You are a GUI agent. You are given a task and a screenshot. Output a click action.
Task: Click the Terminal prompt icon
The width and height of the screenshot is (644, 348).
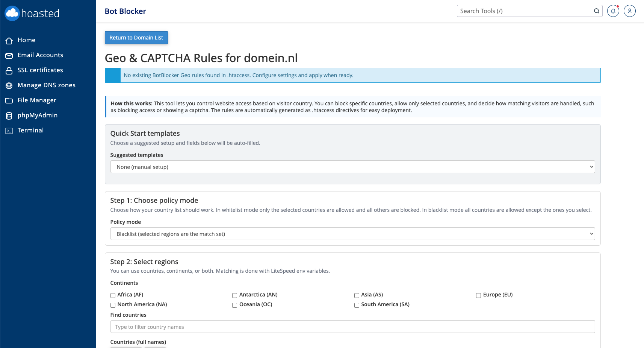click(x=9, y=131)
